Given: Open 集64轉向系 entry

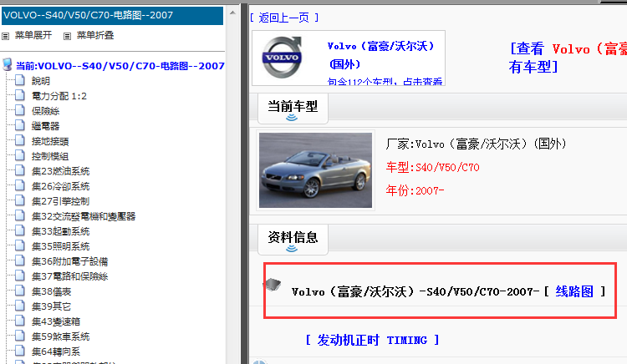Looking at the screenshot, I should 56,351.
